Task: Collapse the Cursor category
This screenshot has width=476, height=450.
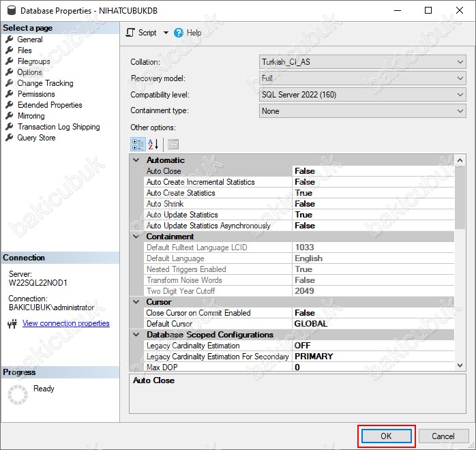Action: (x=136, y=302)
